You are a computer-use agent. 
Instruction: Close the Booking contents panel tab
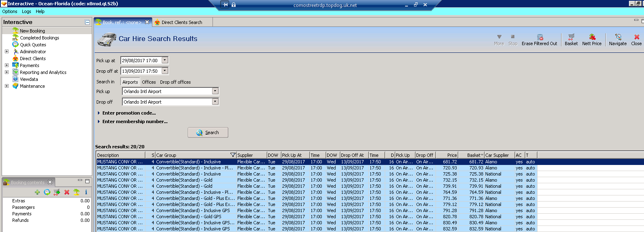pyautogui.click(x=50, y=182)
